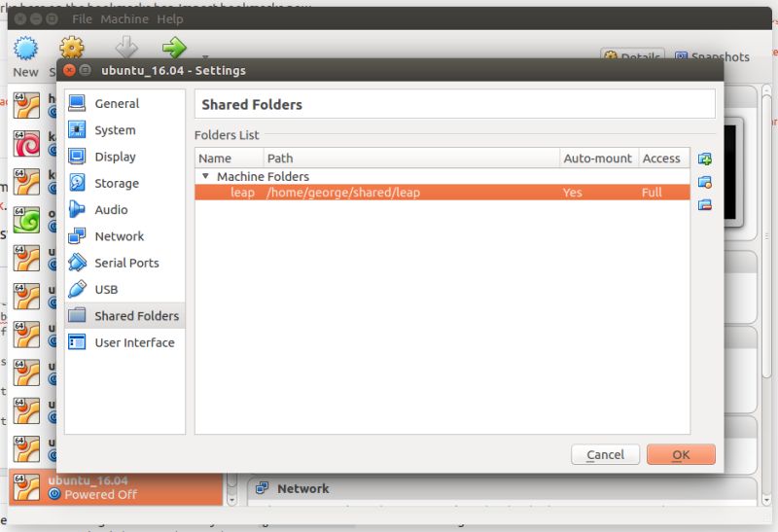Open the User Interface settings category
This screenshot has width=778, height=532.
(124, 342)
